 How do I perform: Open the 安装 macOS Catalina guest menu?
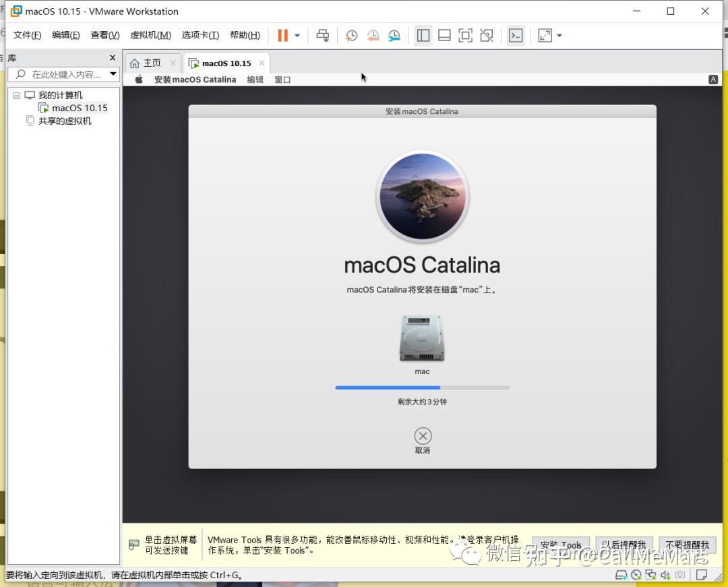point(195,80)
